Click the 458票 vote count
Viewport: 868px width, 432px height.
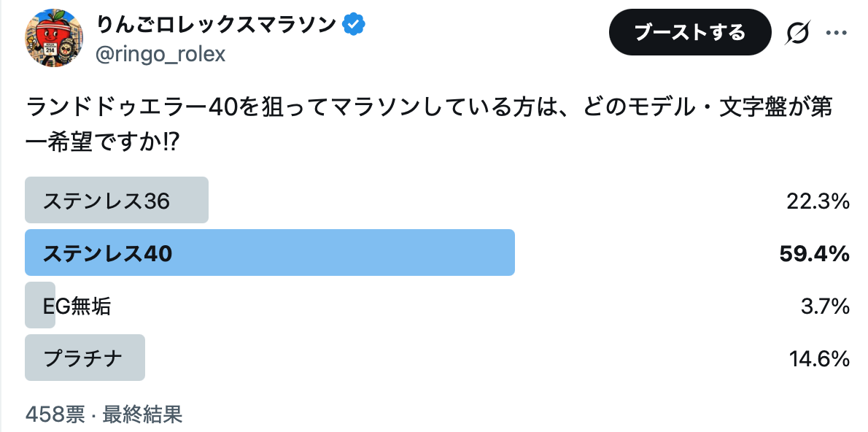click(55, 414)
